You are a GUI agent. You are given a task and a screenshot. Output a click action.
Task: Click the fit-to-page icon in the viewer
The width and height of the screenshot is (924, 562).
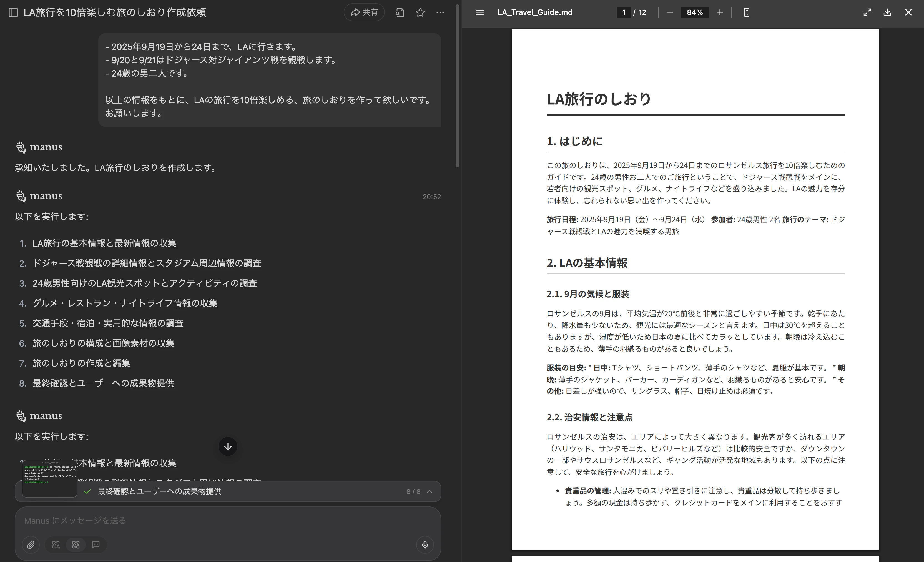(x=746, y=12)
